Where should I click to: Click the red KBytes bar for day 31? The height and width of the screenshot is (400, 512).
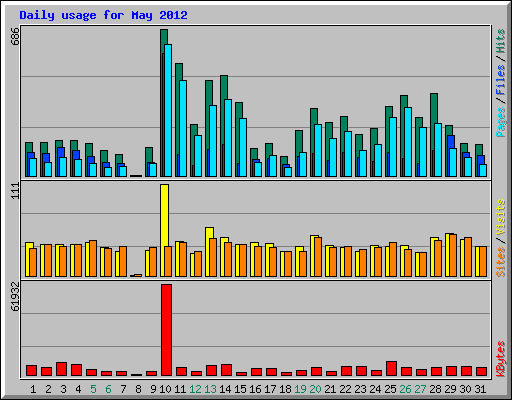coord(482,371)
